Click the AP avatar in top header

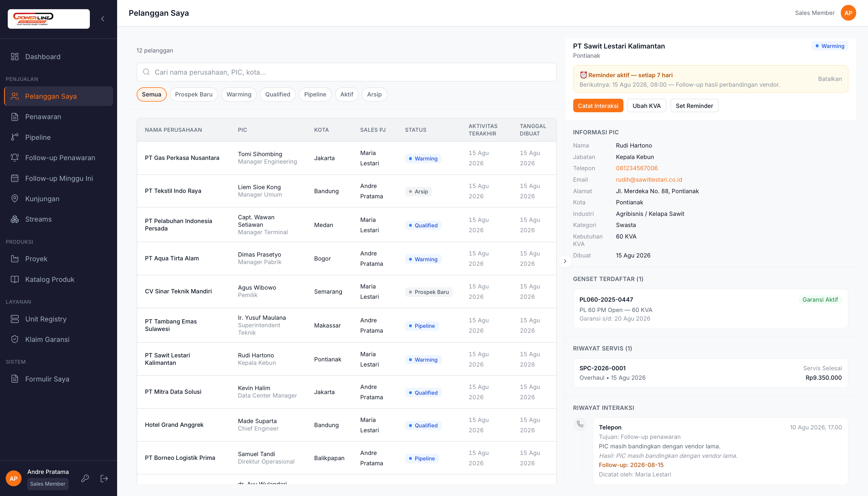[x=848, y=13]
